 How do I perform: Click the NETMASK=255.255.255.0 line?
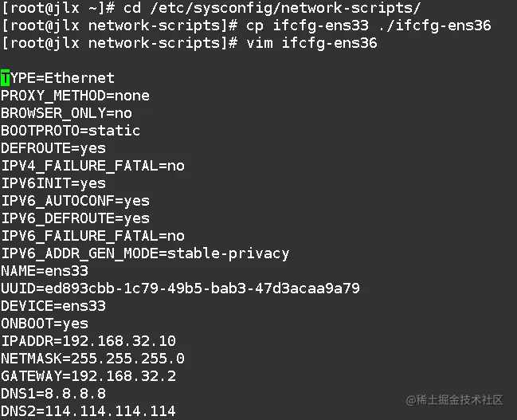click(x=92, y=359)
